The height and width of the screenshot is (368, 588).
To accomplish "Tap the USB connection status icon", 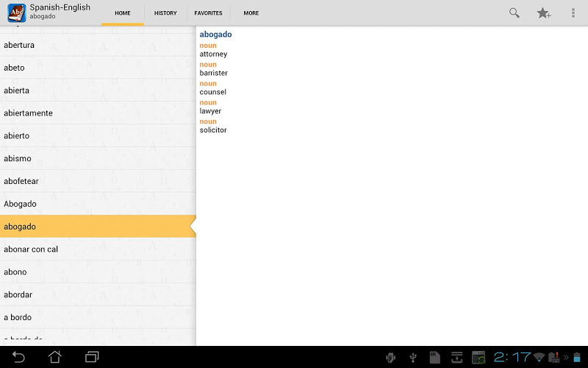I will 413,358.
